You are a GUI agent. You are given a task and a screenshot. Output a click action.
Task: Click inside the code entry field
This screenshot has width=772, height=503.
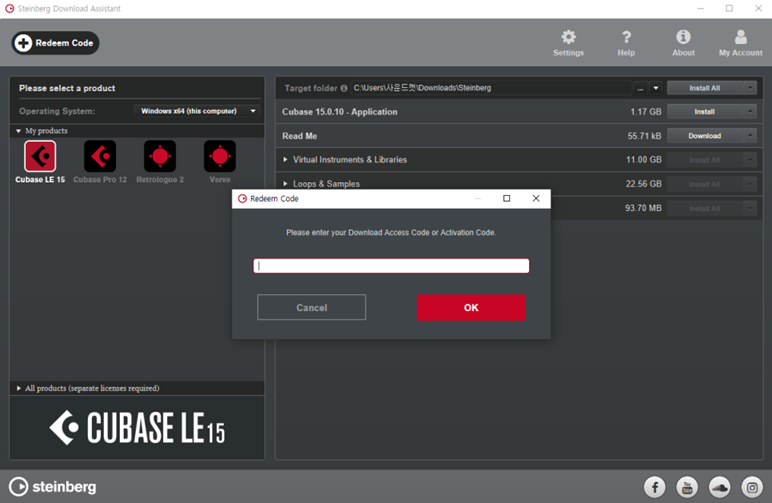coord(391,266)
